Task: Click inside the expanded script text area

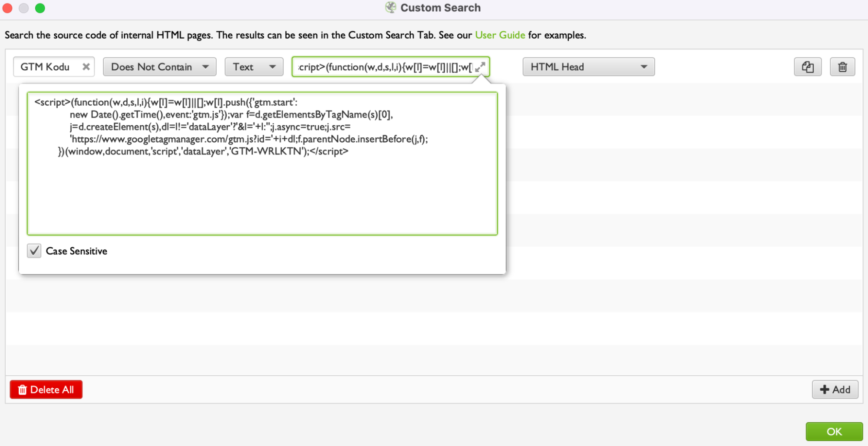Action: (x=262, y=163)
